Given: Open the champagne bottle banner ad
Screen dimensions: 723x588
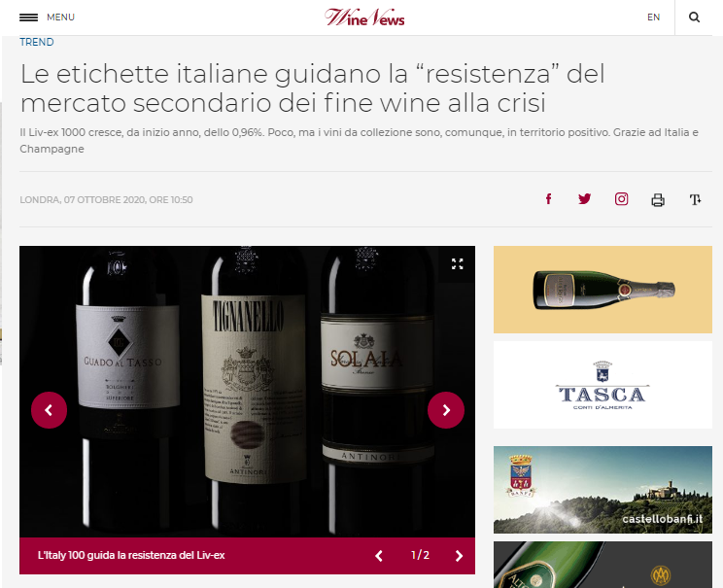Looking at the screenshot, I should coord(602,290).
